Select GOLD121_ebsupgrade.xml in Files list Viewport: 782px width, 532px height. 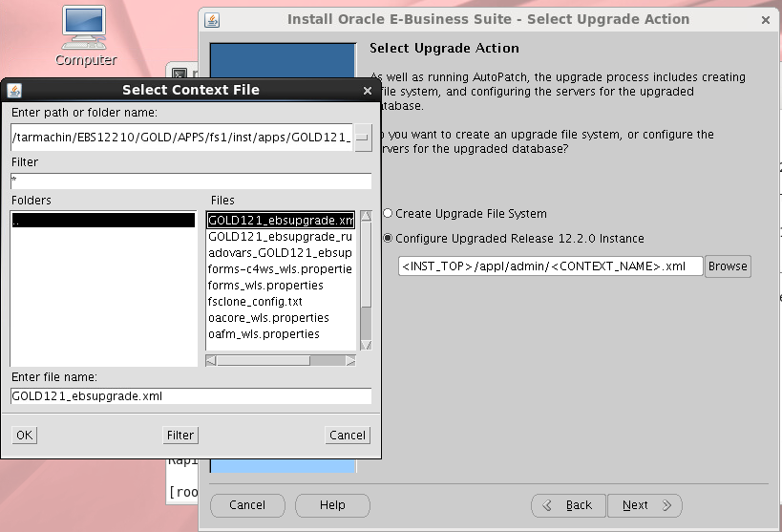[x=281, y=220]
